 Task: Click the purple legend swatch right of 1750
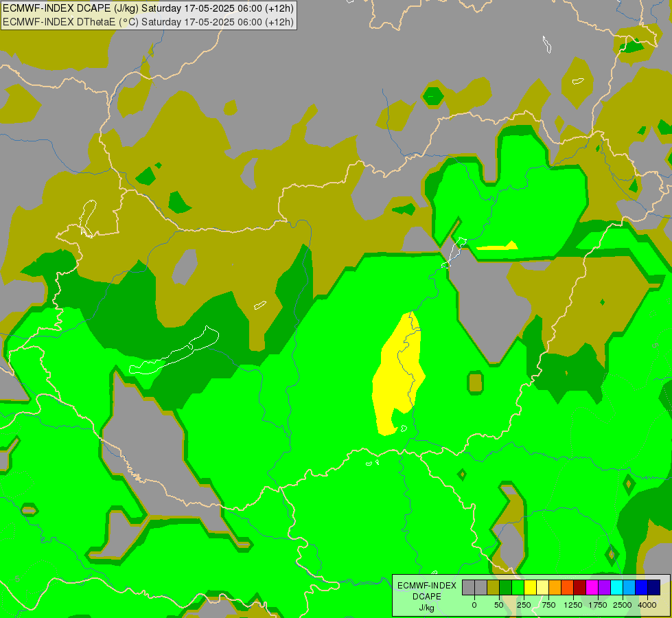point(605,587)
